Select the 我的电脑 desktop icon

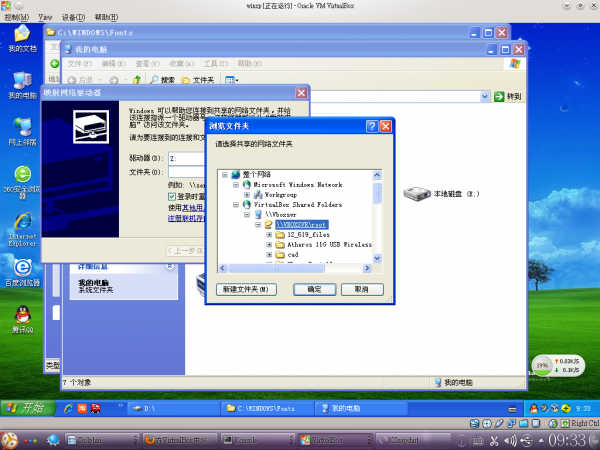pos(22,85)
